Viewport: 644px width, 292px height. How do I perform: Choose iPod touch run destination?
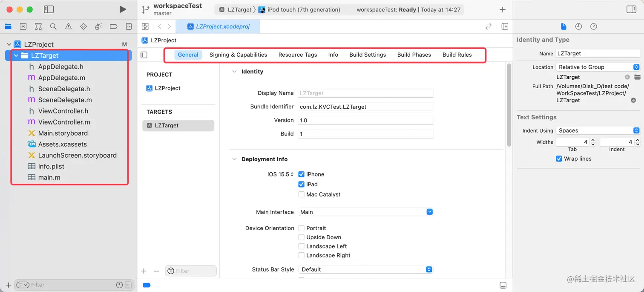[299, 9]
